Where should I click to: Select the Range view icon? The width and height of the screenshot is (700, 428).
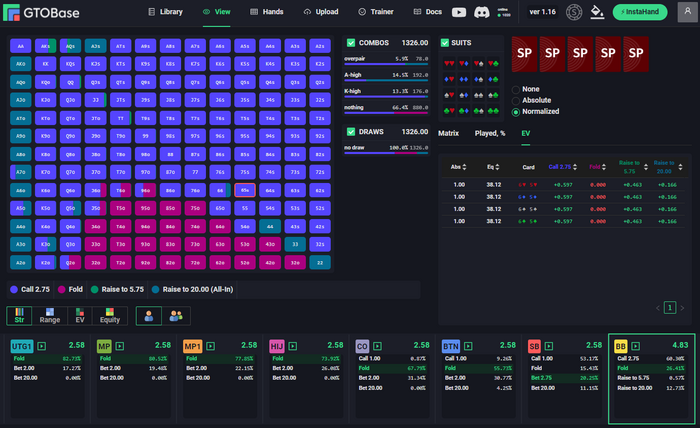50,316
